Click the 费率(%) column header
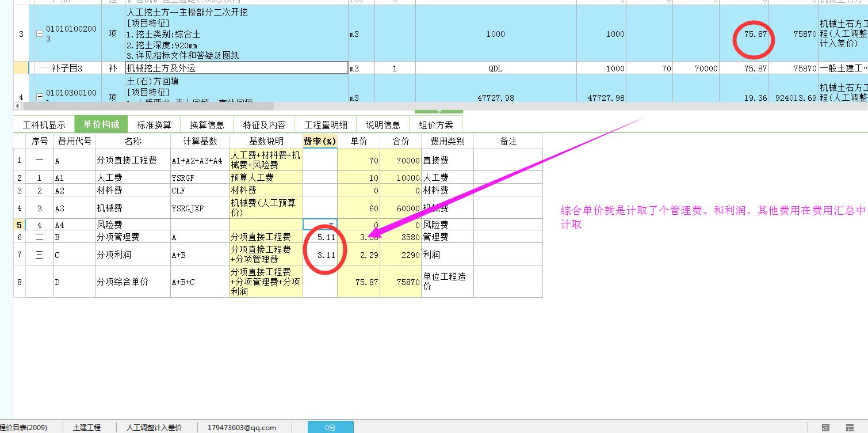 (x=320, y=141)
